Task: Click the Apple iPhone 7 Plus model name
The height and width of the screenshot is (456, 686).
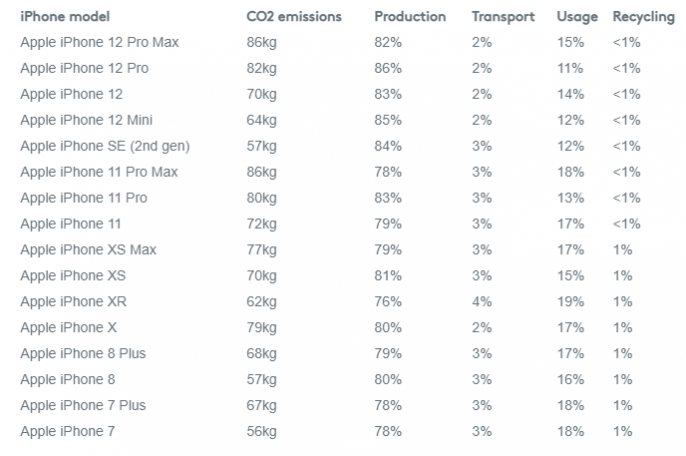Action: click(83, 405)
